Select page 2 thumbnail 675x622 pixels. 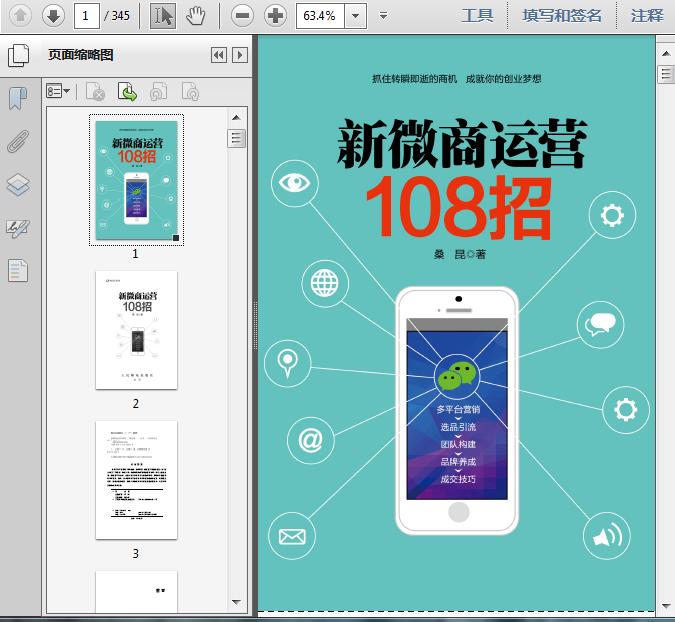[136, 330]
